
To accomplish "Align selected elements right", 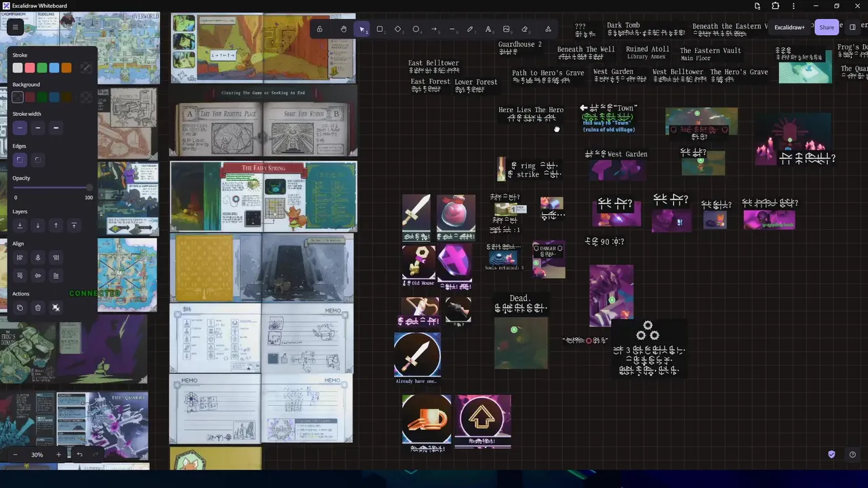I will click(56, 258).
